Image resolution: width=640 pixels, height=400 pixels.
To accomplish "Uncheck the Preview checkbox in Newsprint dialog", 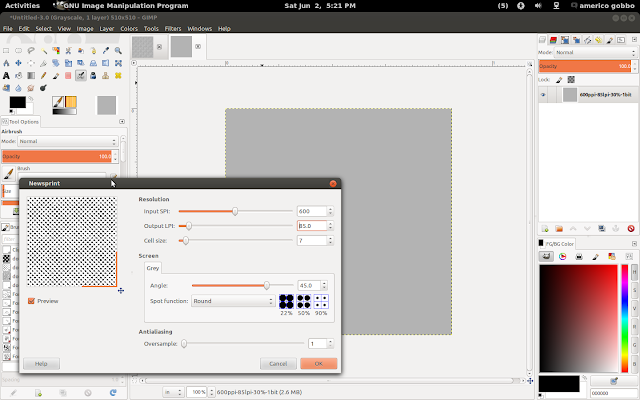I will pos(31,301).
